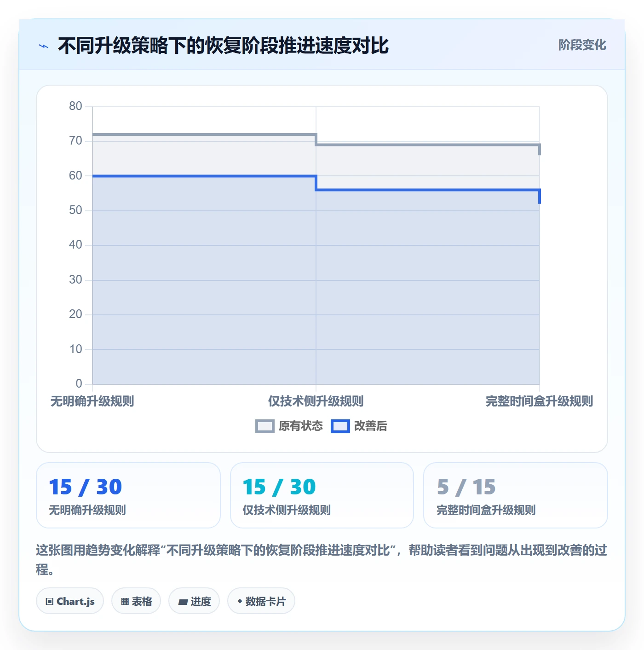Click the 改善后 legend label
Image resolution: width=644 pixels, height=650 pixels.
371,426
